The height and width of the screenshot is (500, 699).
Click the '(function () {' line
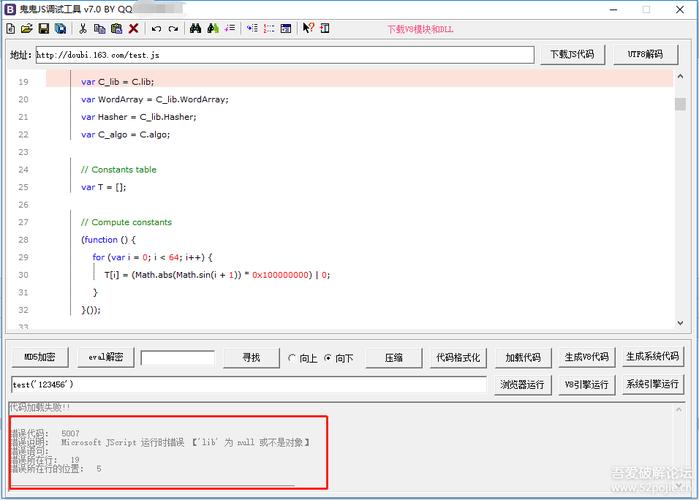[108, 240]
